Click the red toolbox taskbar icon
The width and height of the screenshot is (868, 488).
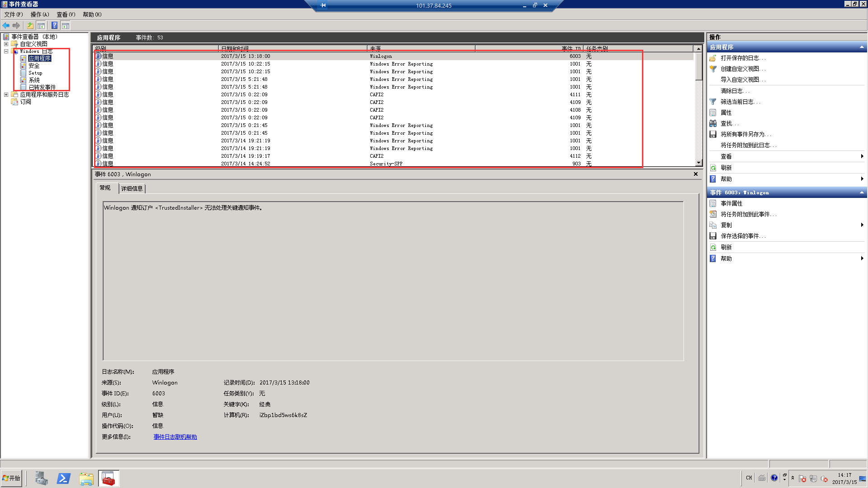(108, 479)
